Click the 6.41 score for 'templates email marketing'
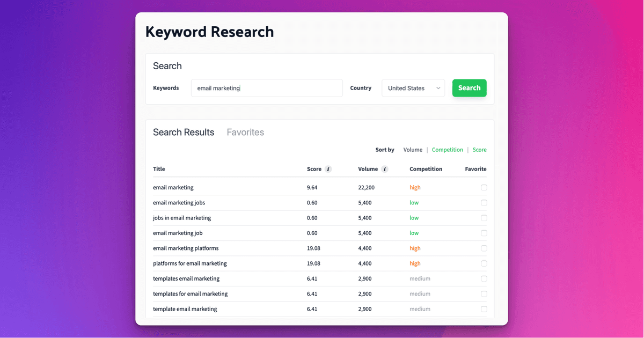Image resolution: width=644 pixels, height=338 pixels. coord(312,279)
